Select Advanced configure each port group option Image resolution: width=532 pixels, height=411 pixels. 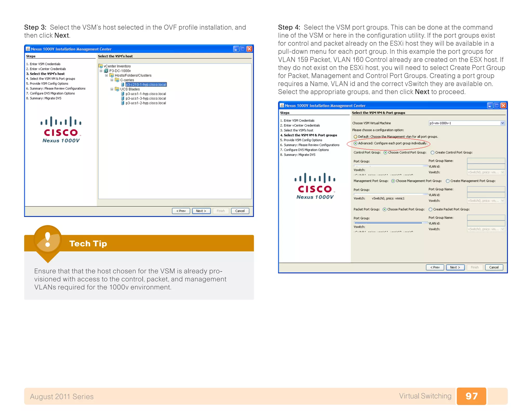coord(355,143)
